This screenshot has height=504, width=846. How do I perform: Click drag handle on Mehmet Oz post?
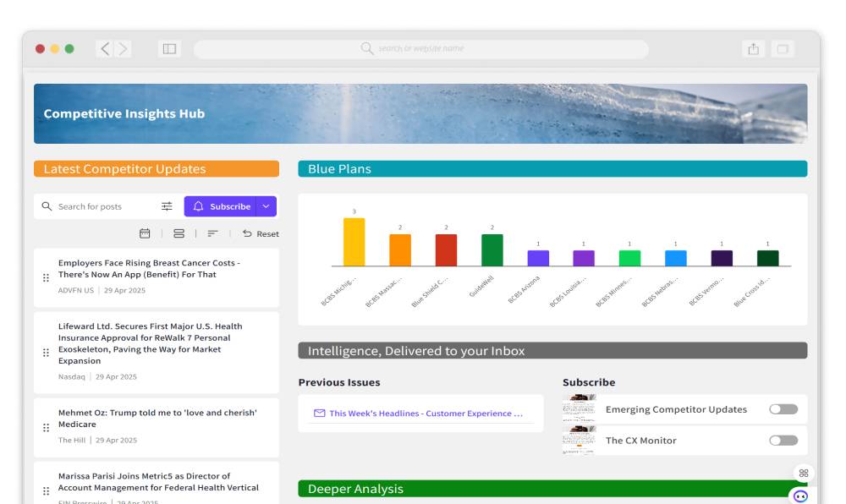click(x=46, y=427)
